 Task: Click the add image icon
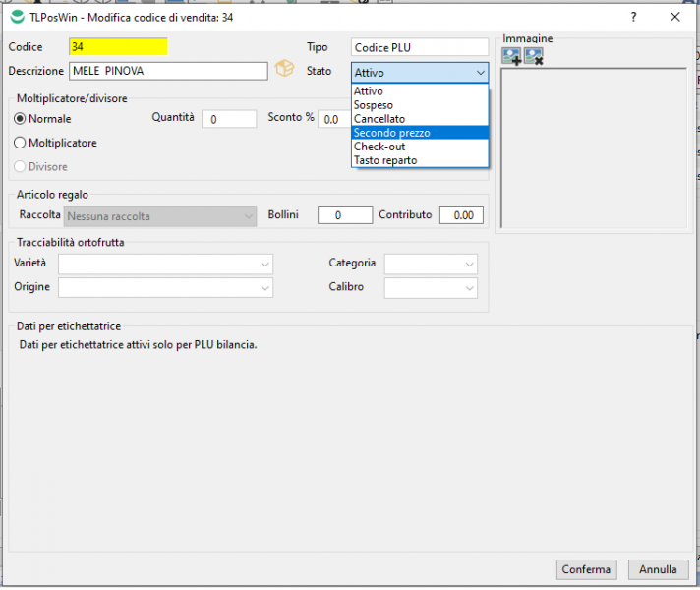[511, 57]
